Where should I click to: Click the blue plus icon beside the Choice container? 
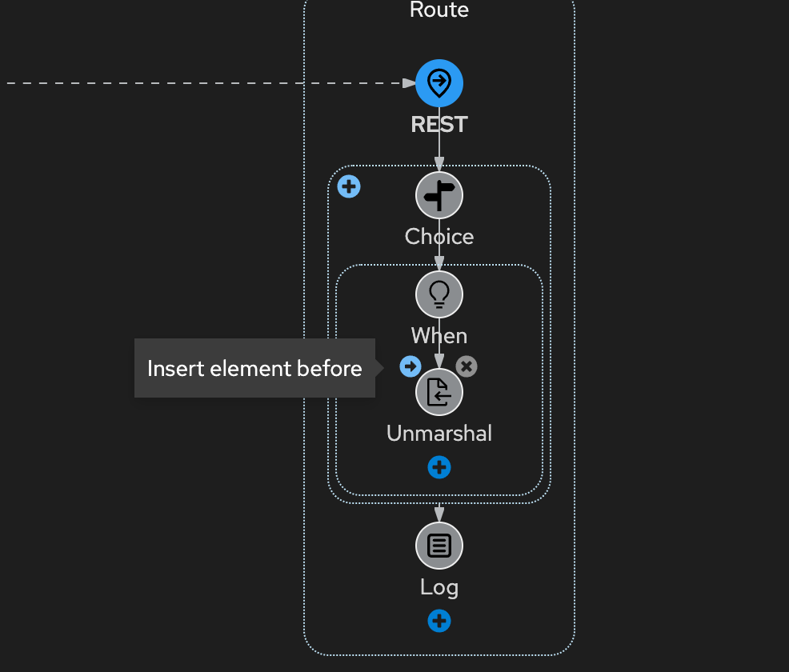tap(349, 186)
